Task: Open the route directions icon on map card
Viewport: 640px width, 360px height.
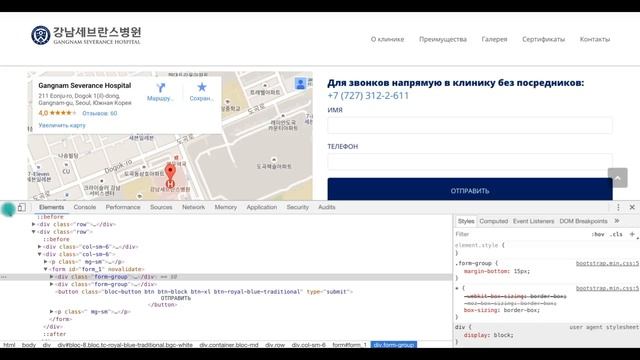Action: coord(160,88)
